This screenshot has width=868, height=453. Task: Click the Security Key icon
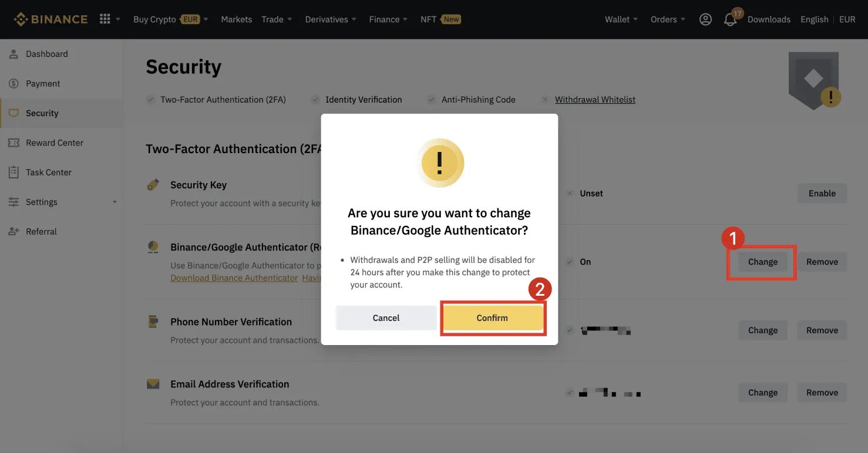click(153, 185)
